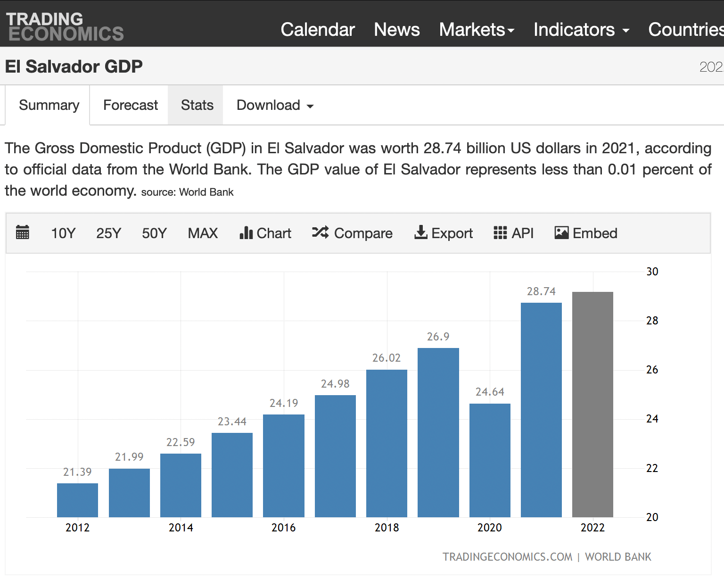724x588 pixels.
Task: Open the Export option
Action: [444, 233]
